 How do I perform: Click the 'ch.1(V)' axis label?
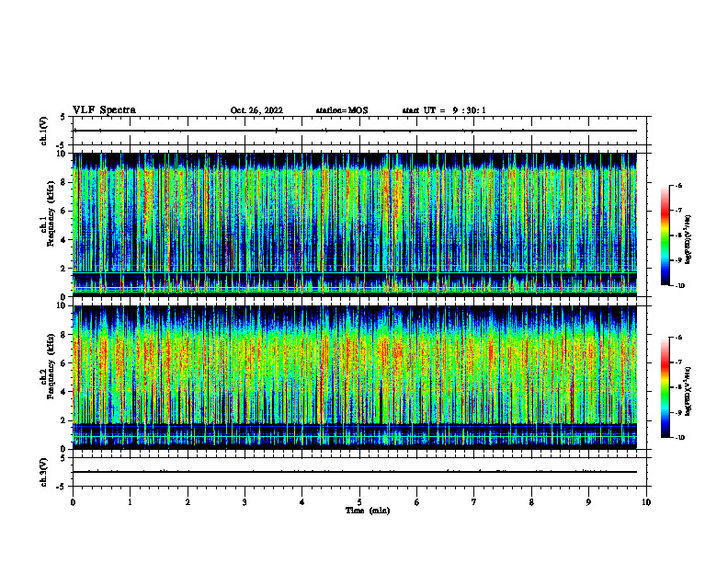44,131
